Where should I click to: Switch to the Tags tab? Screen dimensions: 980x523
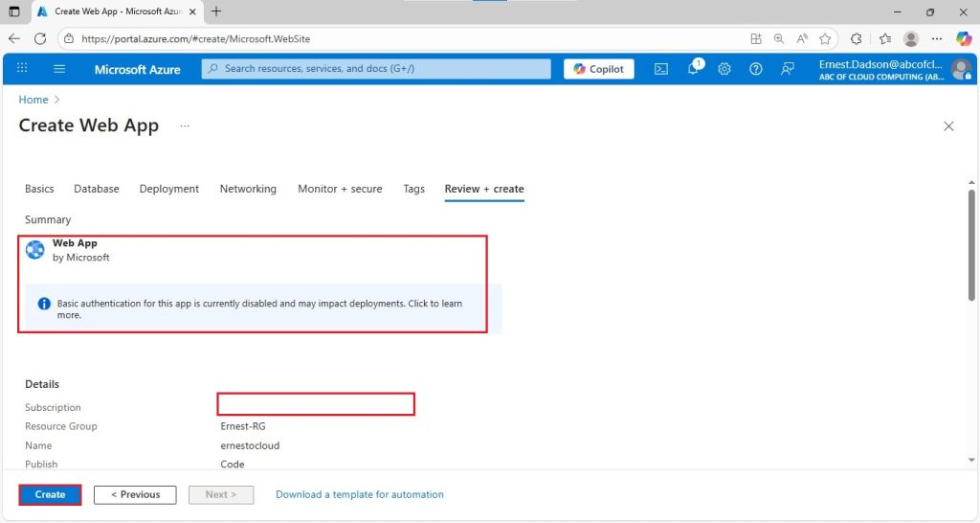click(413, 189)
